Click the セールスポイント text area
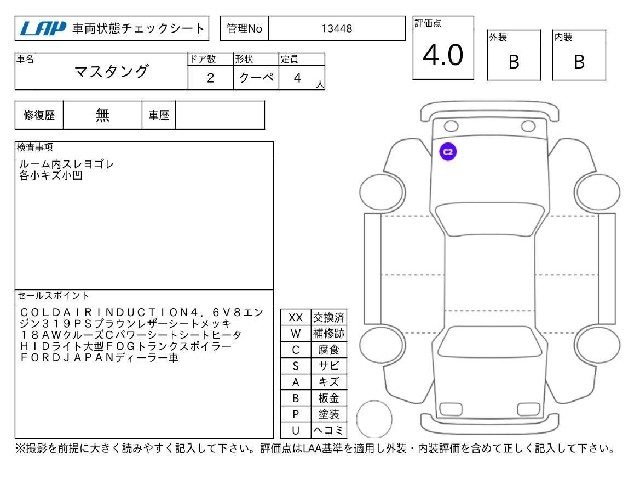The image size is (640, 480). coord(144,364)
